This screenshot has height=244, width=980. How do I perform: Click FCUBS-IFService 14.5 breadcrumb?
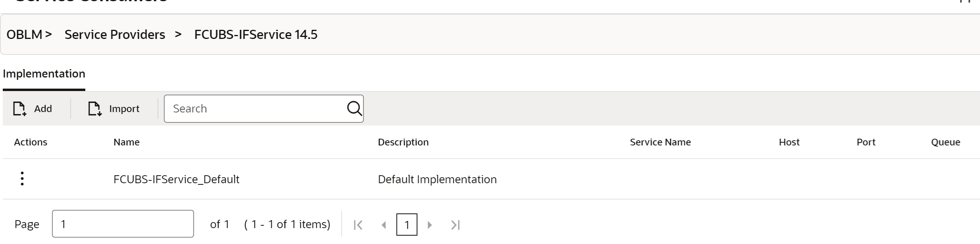(x=256, y=35)
